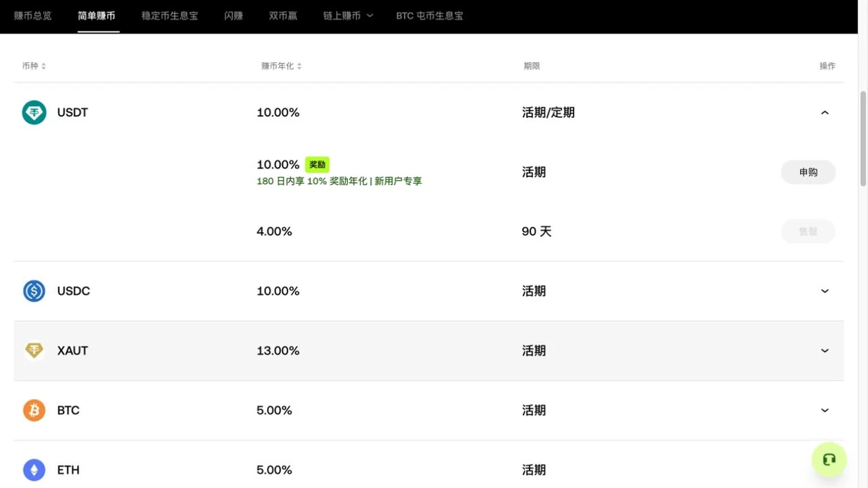Click the XAUT gold coin icon

coord(34,351)
